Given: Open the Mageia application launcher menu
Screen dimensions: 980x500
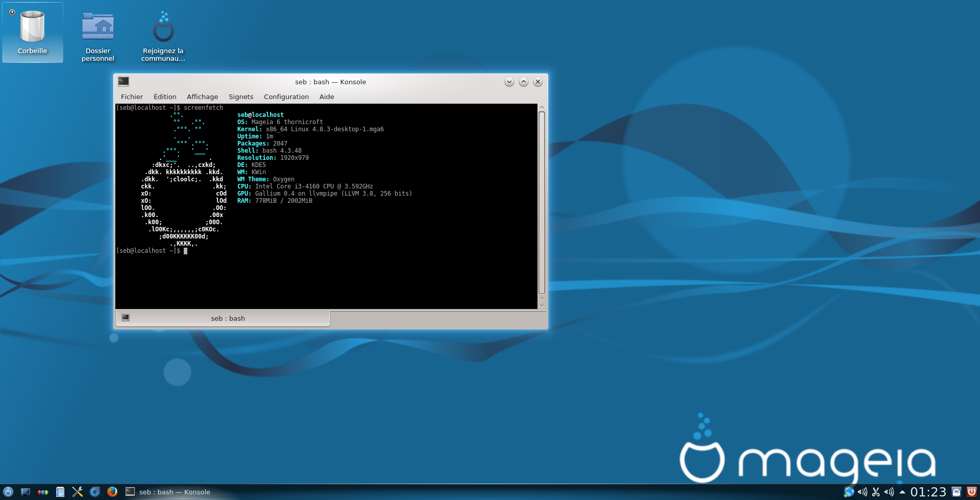Looking at the screenshot, I should [8, 492].
